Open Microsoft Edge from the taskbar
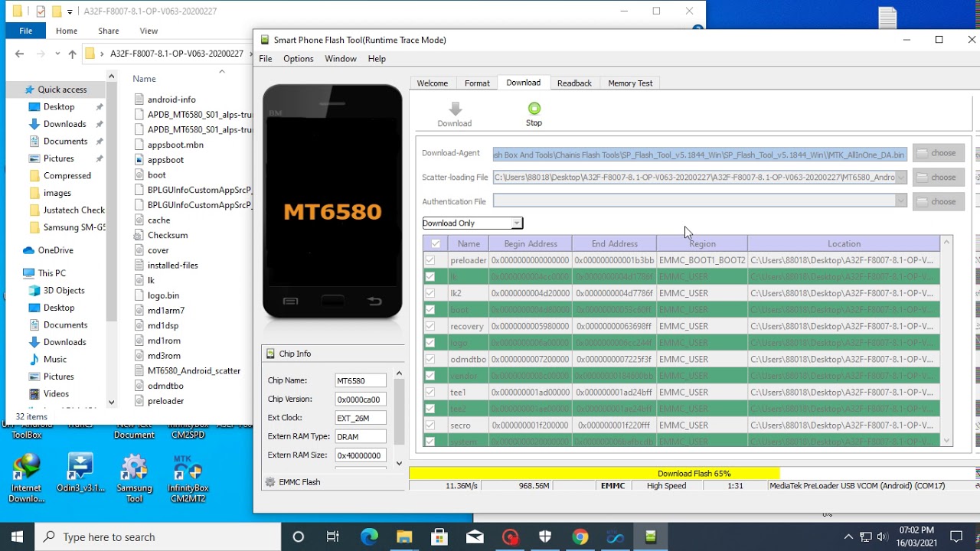The height and width of the screenshot is (551, 980). click(369, 537)
